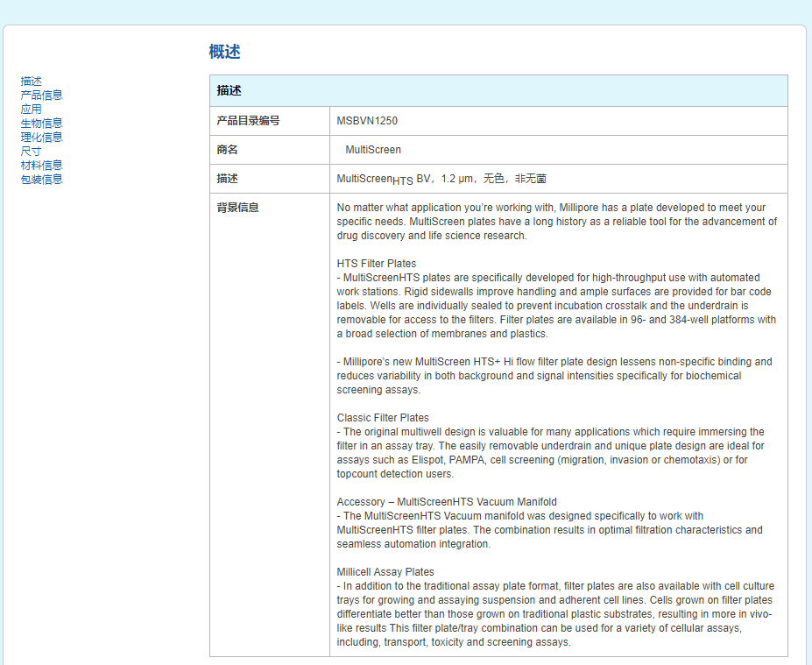Open the 材料信息 sidebar link
This screenshot has height=665, width=812.
pos(41,166)
